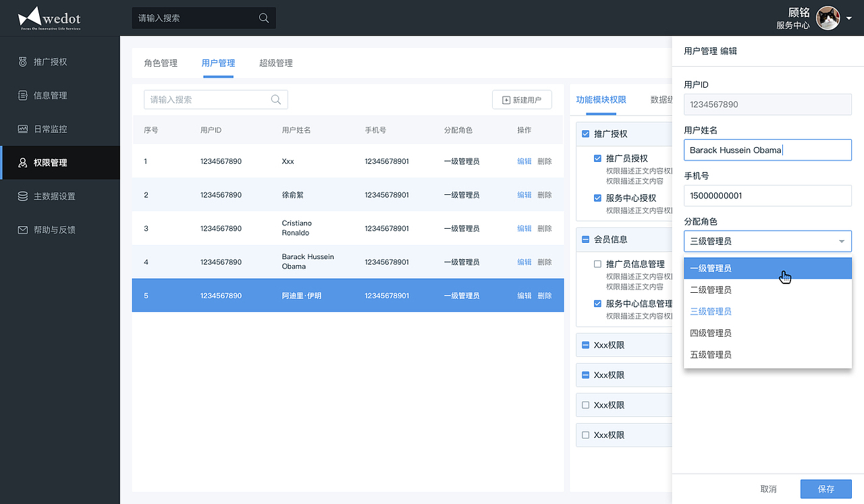Switch to the 角色管理 tab
This screenshot has width=864, height=504.
[x=160, y=63]
